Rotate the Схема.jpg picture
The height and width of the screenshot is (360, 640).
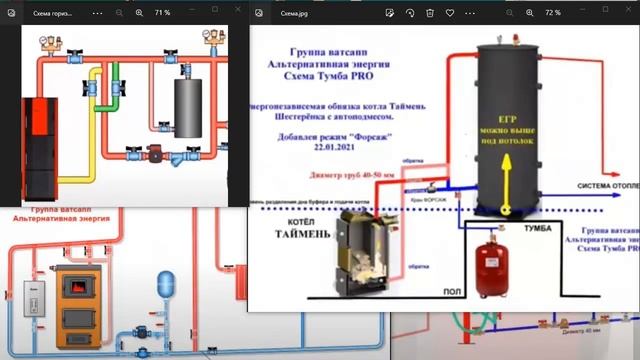(410, 13)
